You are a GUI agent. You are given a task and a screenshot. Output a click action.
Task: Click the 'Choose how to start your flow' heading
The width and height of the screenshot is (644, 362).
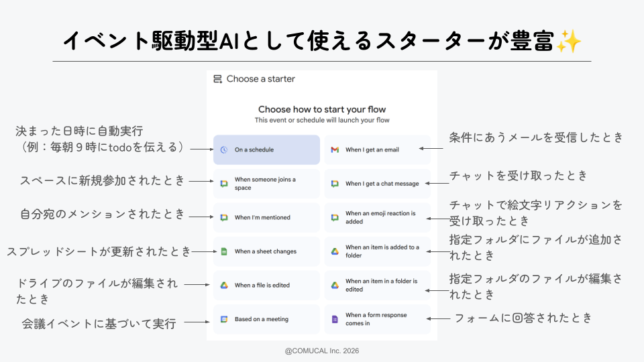pos(322,109)
